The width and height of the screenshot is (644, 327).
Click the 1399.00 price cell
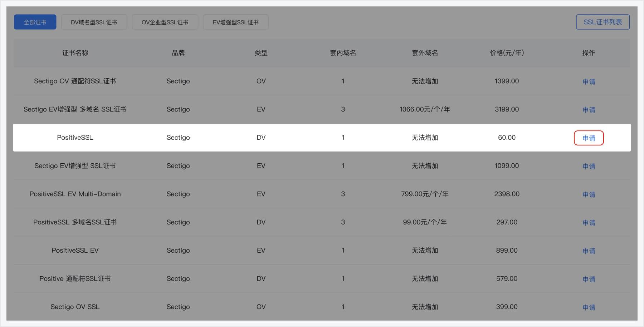pos(507,81)
